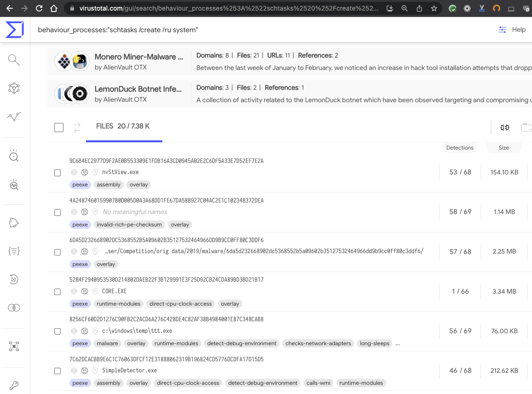Click the 154.10 KB size value
This screenshot has height=394, width=532.
click(504, 172)
